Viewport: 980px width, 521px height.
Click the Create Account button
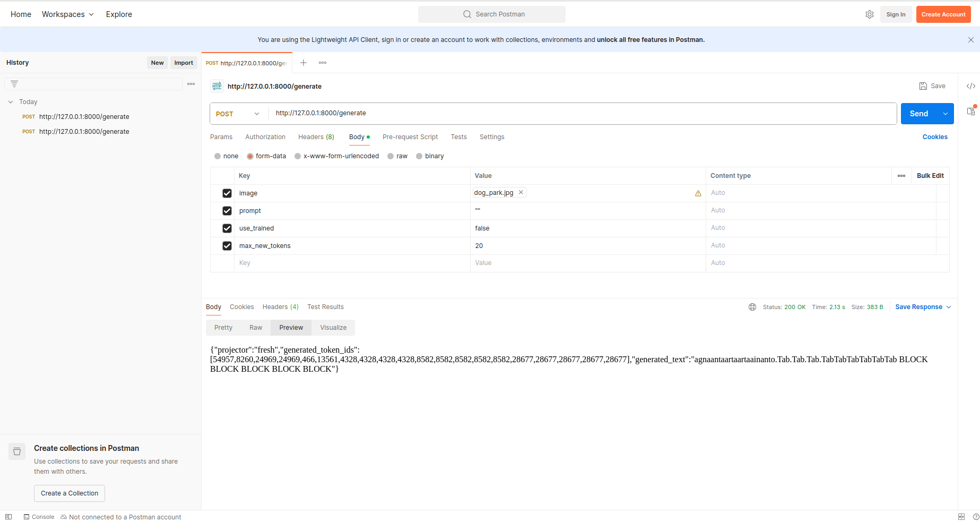pos(943,14)
